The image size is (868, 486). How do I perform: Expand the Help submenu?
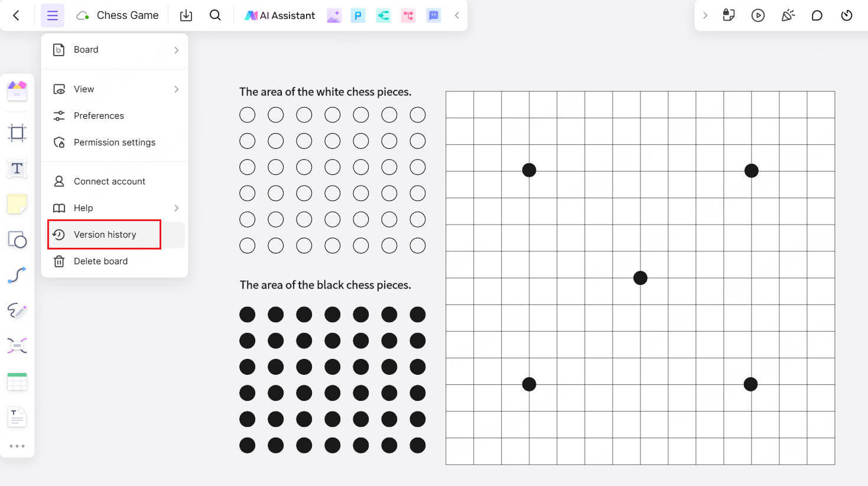pos(115,208)
